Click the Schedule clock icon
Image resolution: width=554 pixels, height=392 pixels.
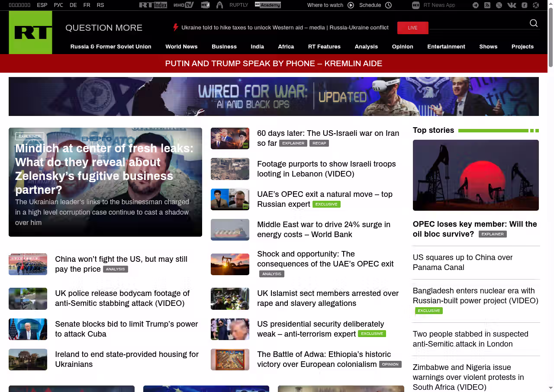(388, 5)
